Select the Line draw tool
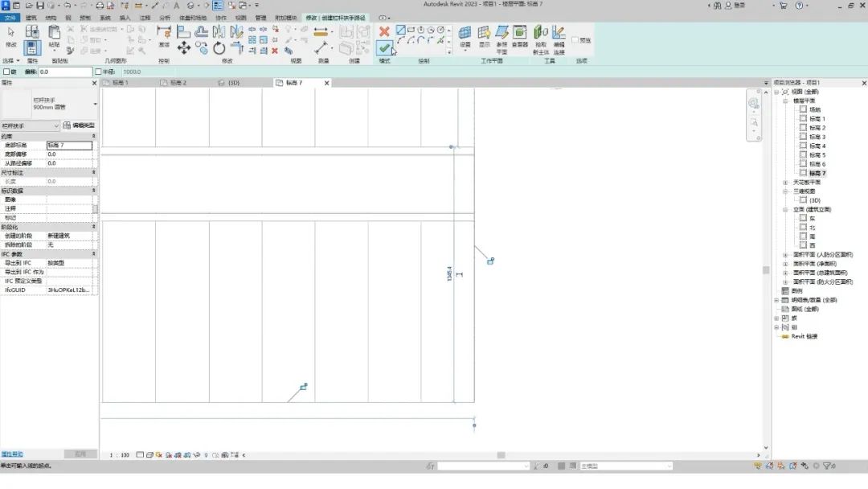The height and width of the screenshot is (489, 868). click(x=400, y=30)
